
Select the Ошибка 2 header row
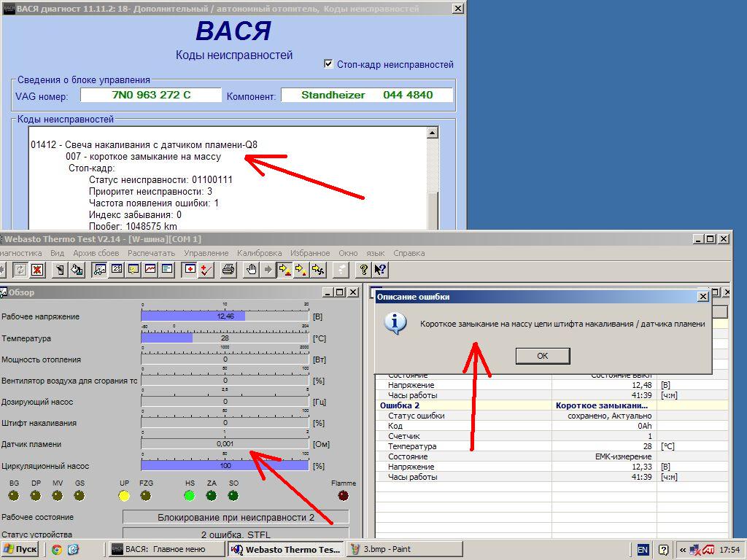[551, 405]
